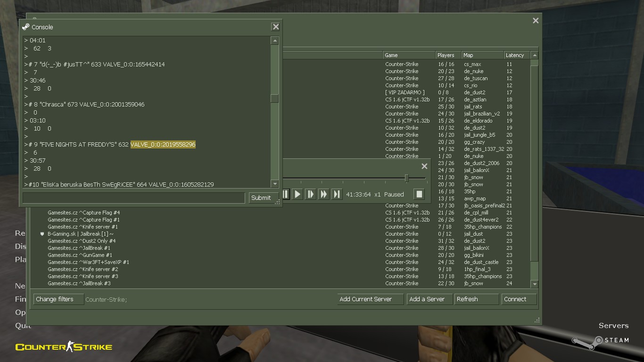Fast-forward the demo with the double-arrow button

(323, 194)
